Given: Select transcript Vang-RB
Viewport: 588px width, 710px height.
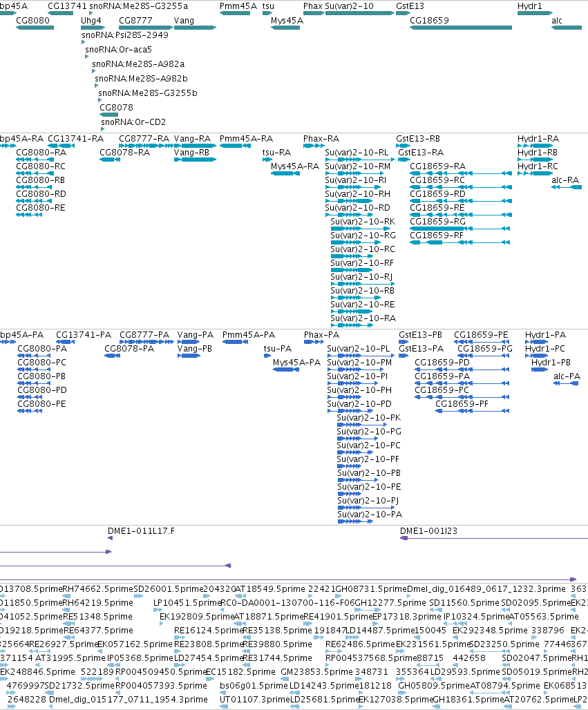Looking at the screenshot, I should click(x=196, y=160).
